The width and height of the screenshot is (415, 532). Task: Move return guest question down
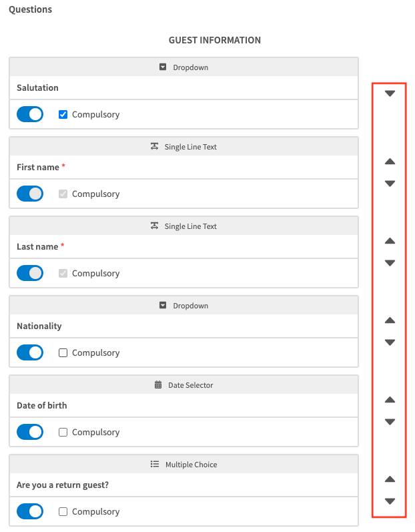(x=390, y=501)
